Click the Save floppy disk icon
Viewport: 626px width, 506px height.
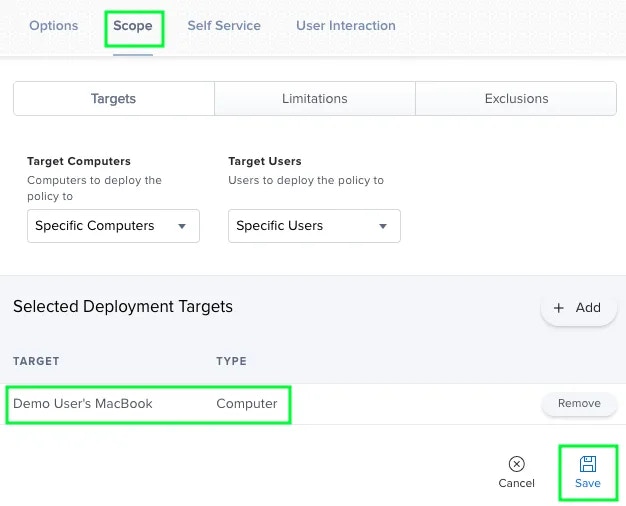click(588, 463)
